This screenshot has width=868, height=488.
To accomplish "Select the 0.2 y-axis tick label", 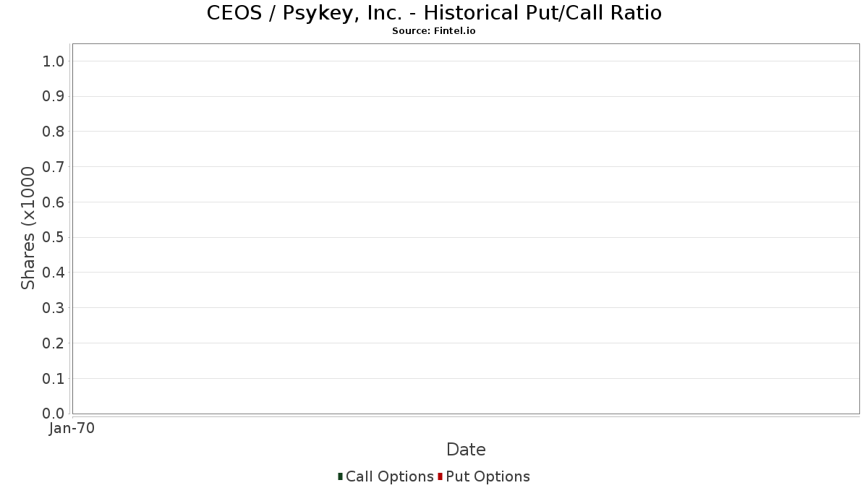I will pos(54,343).
